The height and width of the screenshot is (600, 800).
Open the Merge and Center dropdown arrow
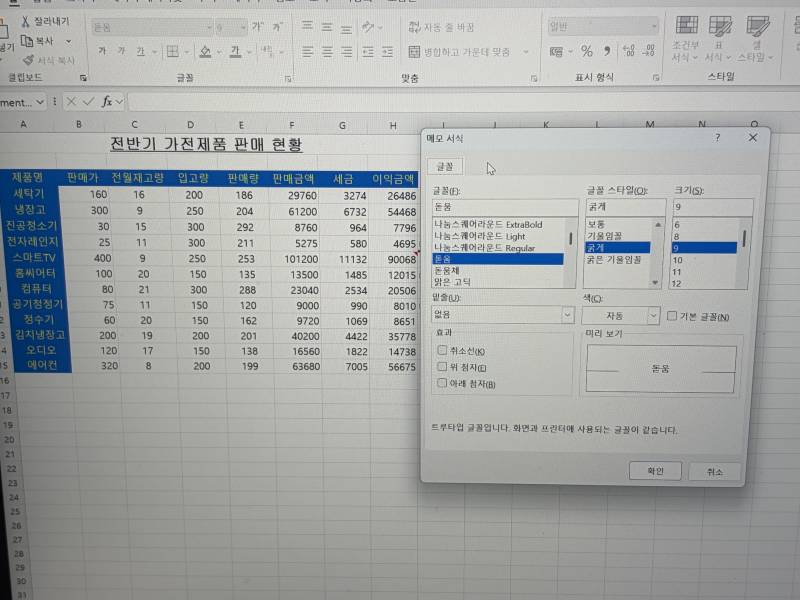[x=526, y=52]
